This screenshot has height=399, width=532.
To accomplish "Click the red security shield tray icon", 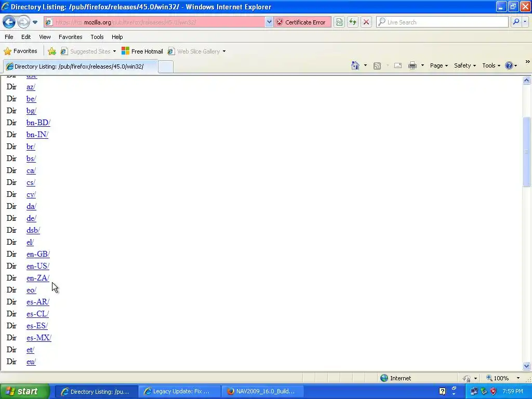I will pyautogui.click(x=494, y=391).
